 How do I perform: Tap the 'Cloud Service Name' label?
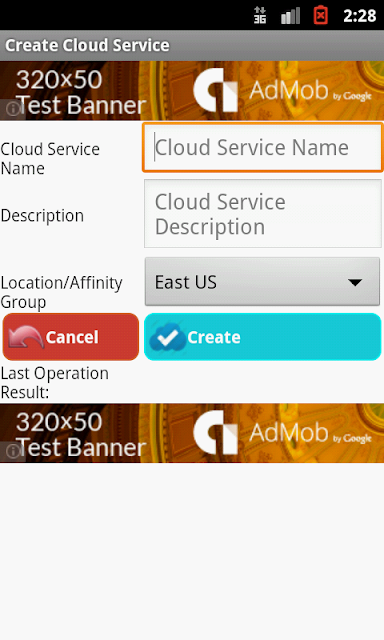point(50,159)
